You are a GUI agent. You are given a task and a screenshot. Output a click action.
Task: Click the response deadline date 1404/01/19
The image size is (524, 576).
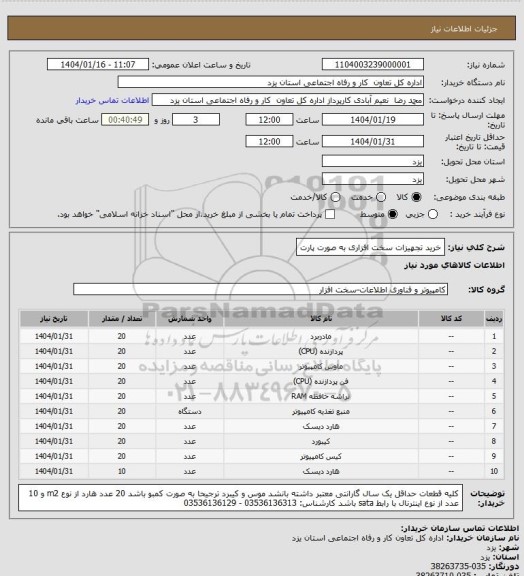click(x=373, y=120)
